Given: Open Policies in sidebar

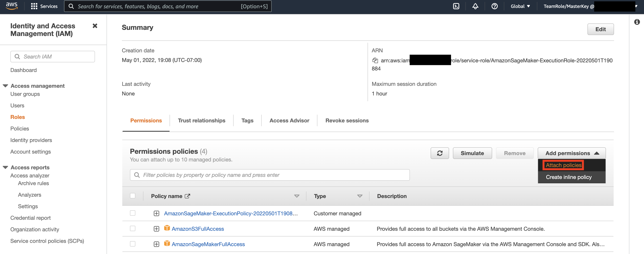Looking at the screenshot, I should pos(19,129).
